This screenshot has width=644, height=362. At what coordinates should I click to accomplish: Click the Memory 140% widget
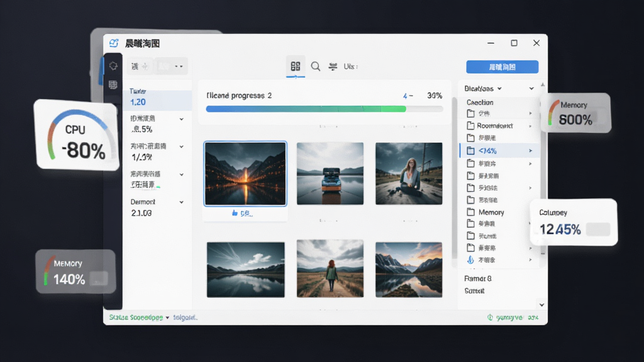tap(75, 271)
